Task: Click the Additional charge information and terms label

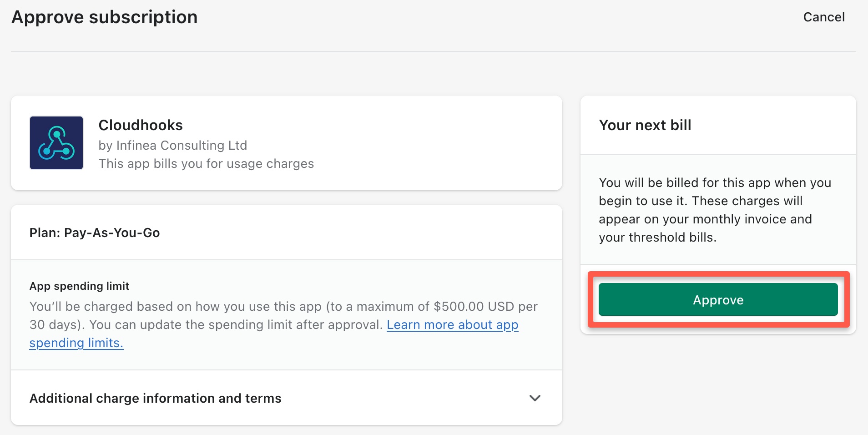Action: 155,398
